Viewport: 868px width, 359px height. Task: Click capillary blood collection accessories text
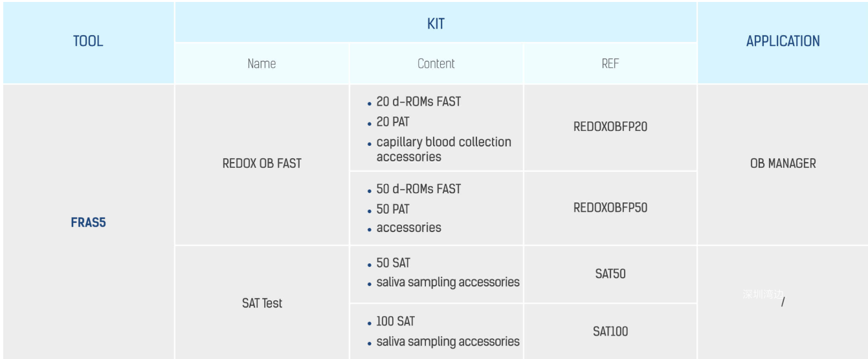click(443, 149)
